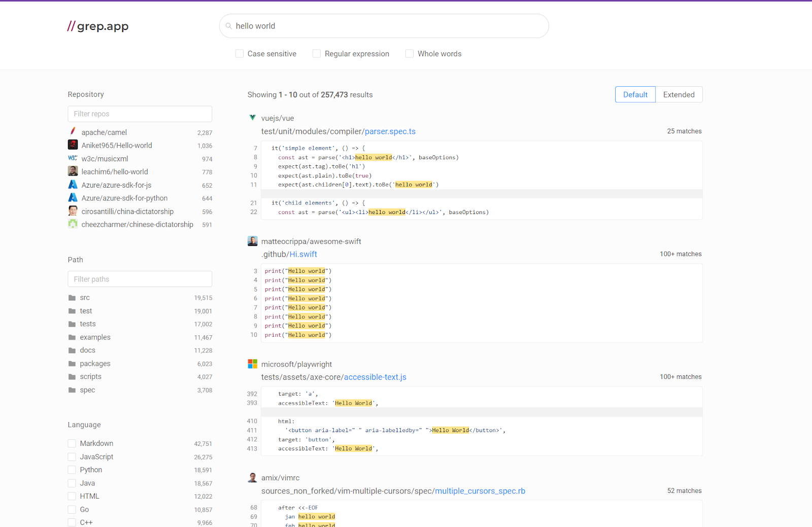Click the cirosantilli/china-dictatorship avatar icon

click(x=73, y=211)
